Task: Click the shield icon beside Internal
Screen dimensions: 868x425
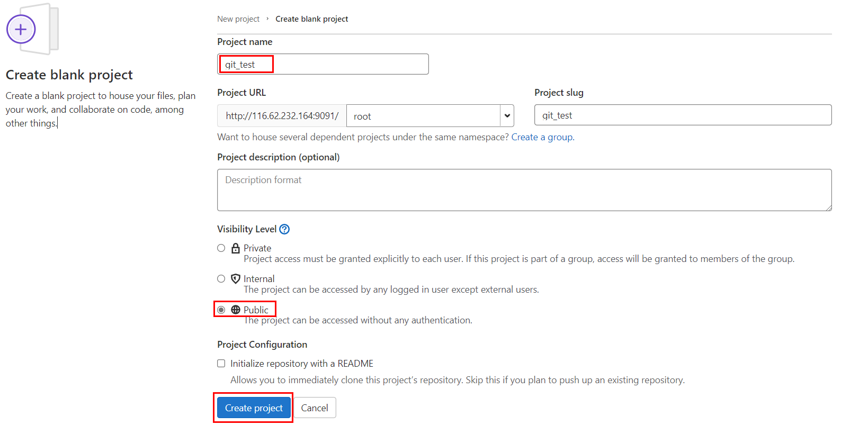Action: [236, 278]
